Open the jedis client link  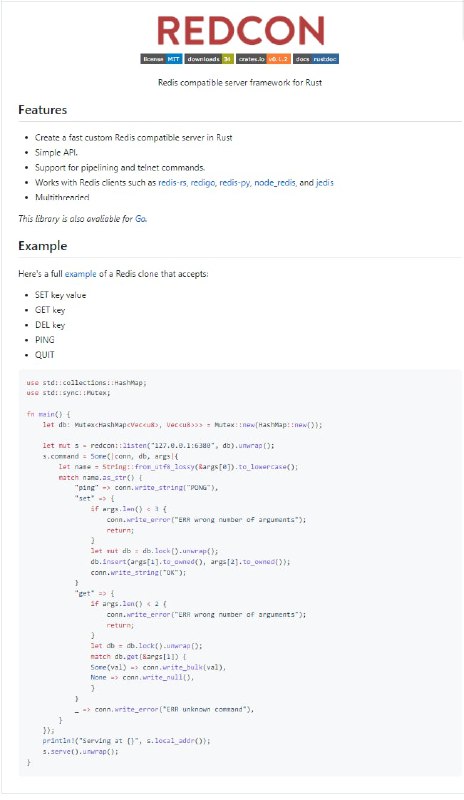coord(325,182)
